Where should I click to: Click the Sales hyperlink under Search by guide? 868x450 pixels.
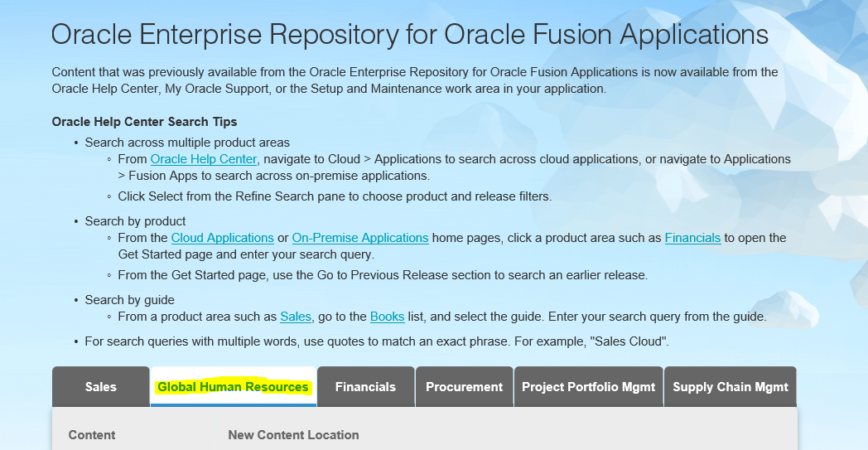[296, 317]
